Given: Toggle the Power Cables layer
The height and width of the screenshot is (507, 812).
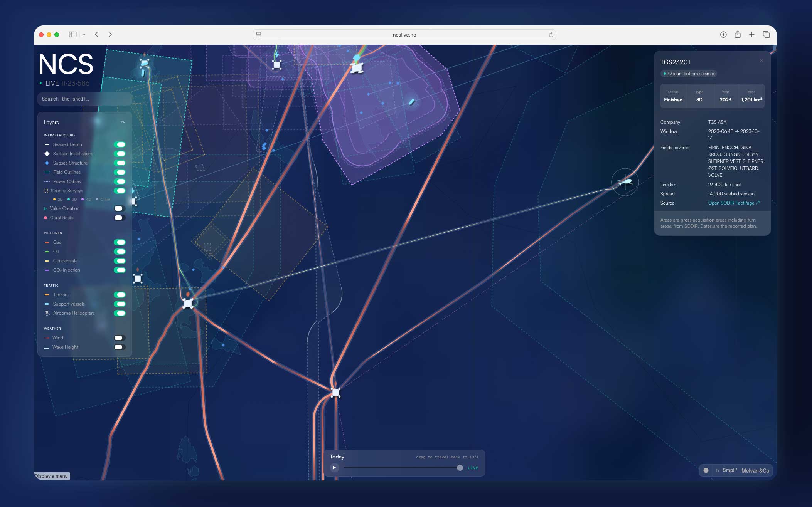Looking at the screenshot, I should point(120,181).
